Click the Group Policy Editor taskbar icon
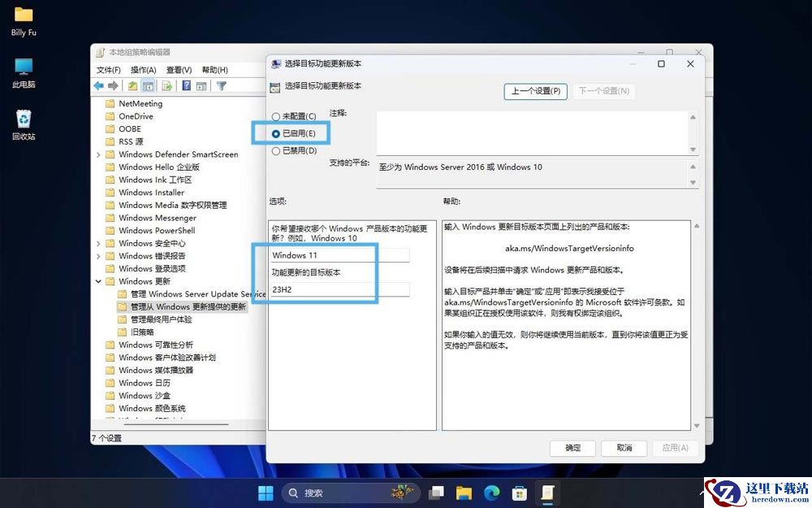Image resolution: width=812 pixels, height=508 pixels. point(546,493)
